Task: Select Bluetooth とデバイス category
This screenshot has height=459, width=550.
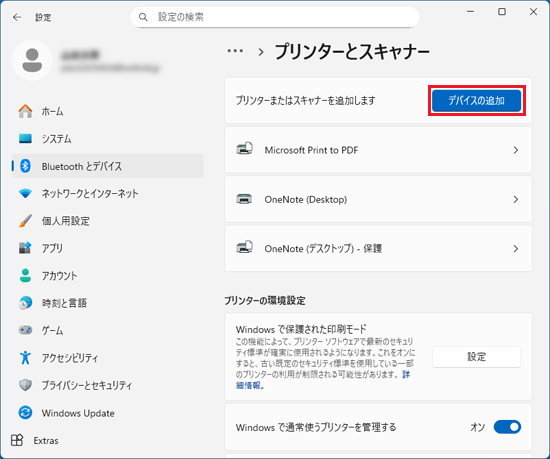Action: 108,166
